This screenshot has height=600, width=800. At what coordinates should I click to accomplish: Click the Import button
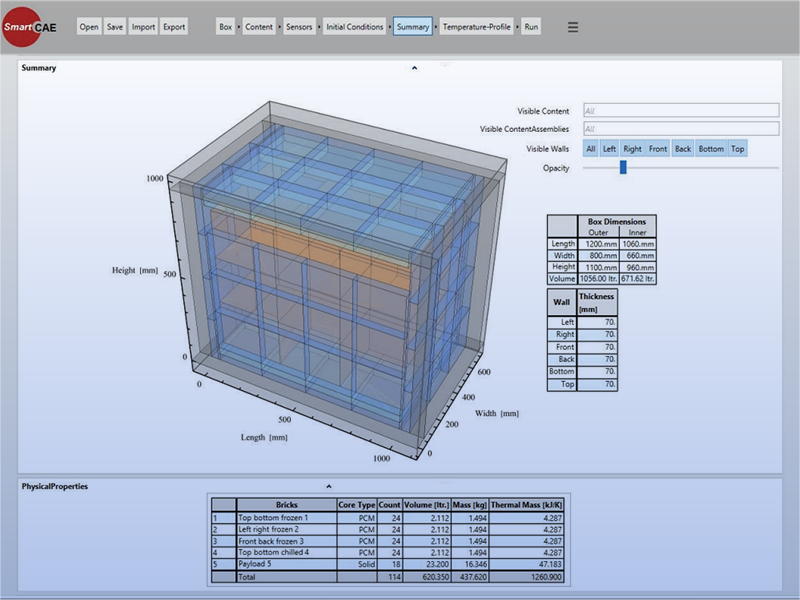pyautogui.click(x=144, y=27)
